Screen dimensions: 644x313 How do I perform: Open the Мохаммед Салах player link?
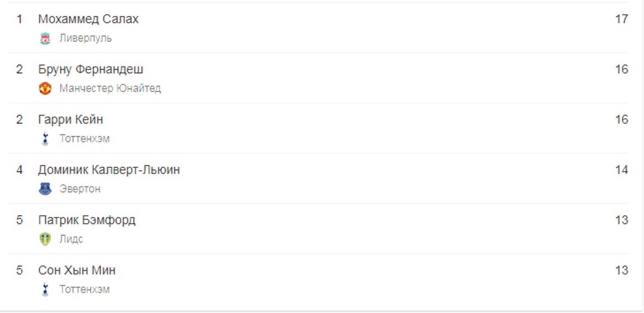click(88, 19)
